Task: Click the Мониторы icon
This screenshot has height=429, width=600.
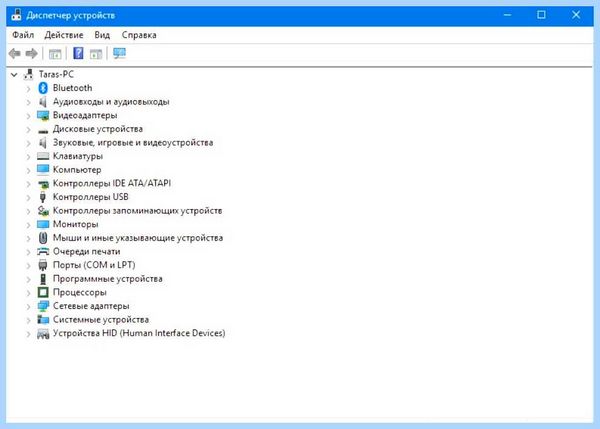Action: coord(43,224)
